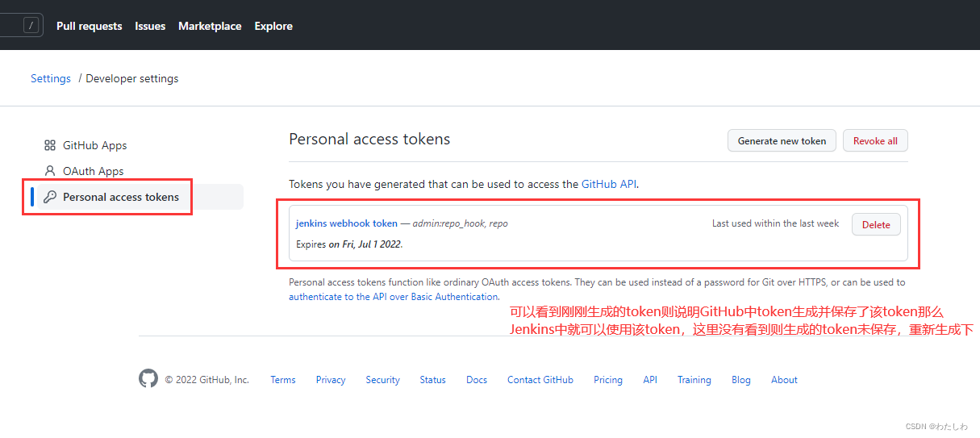Open Marketplace in top navigation
Image resolution: width=980 pixels, height=438 pixels.
point(210,26)
